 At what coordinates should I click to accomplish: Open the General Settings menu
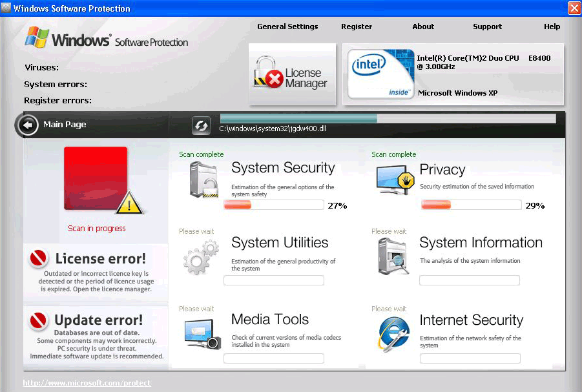pos(287,26)
